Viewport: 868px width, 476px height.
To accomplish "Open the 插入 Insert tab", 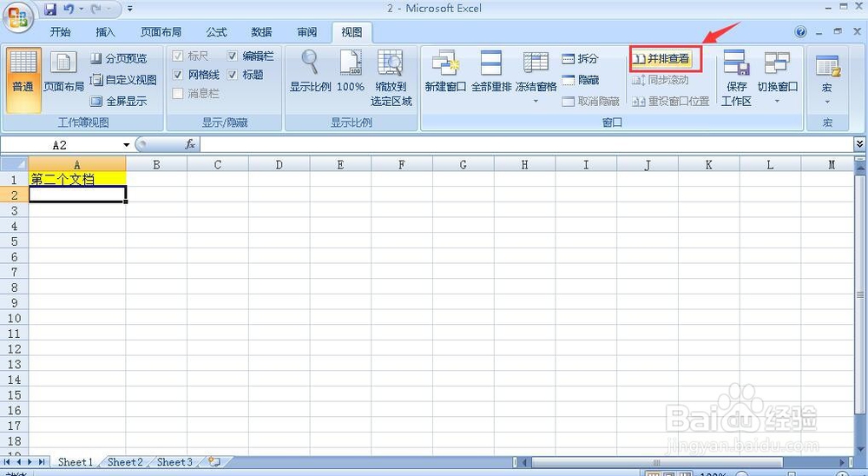I will [x=105, y=32].
